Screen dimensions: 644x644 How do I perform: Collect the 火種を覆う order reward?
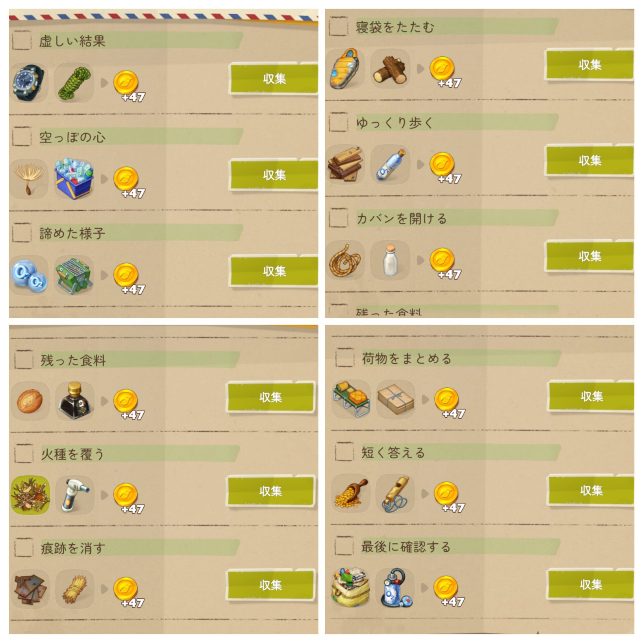point(271,491)
